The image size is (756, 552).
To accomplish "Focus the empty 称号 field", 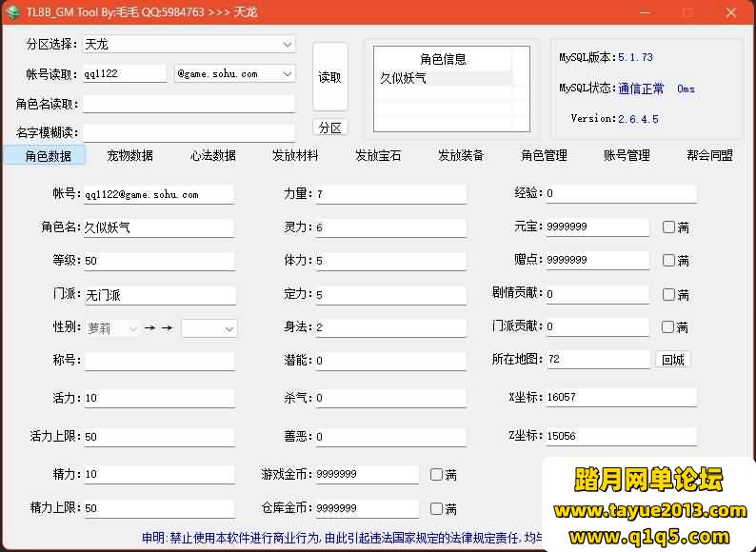I will tap(160, 361).
